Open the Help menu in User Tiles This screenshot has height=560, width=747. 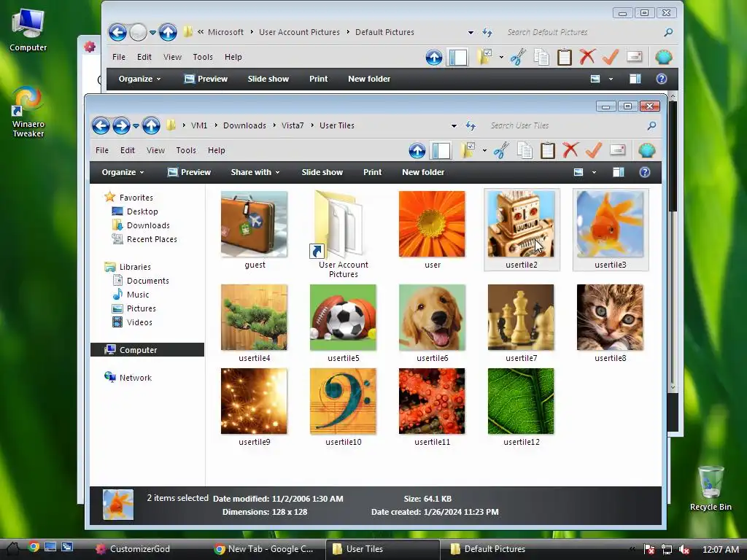pyautogui.click(x=216, y=150)
